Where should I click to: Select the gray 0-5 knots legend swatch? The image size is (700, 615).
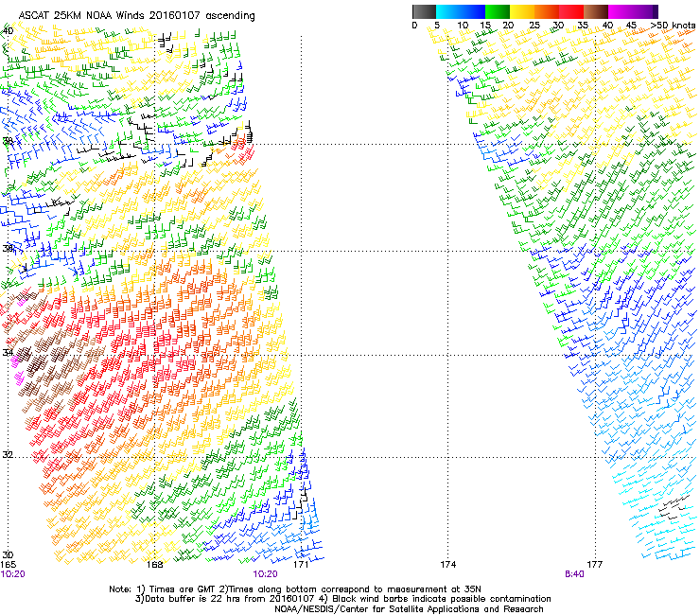click(424, 11)
